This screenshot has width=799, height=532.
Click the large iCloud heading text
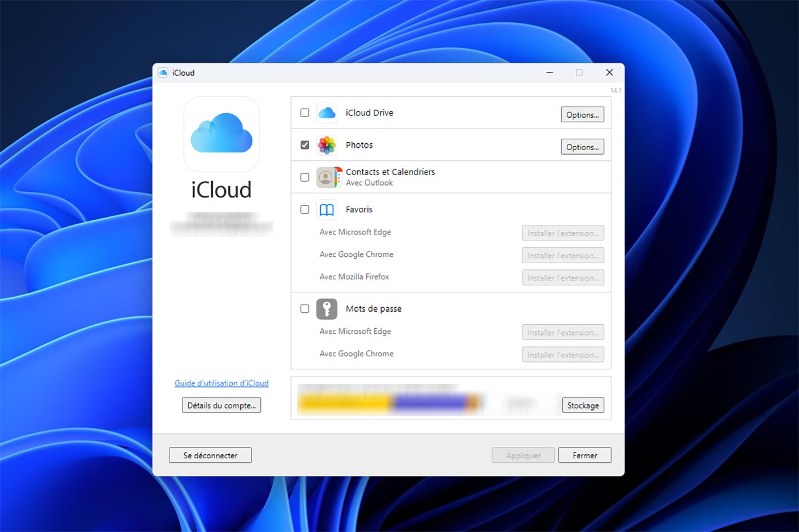221,190
